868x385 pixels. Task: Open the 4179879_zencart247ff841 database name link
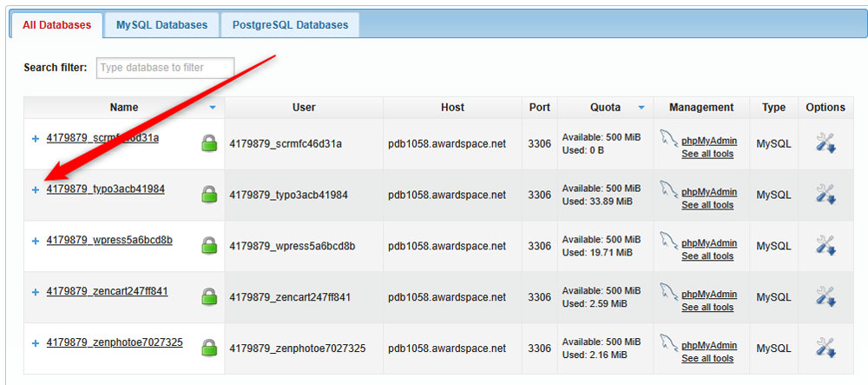pos(108,291)
